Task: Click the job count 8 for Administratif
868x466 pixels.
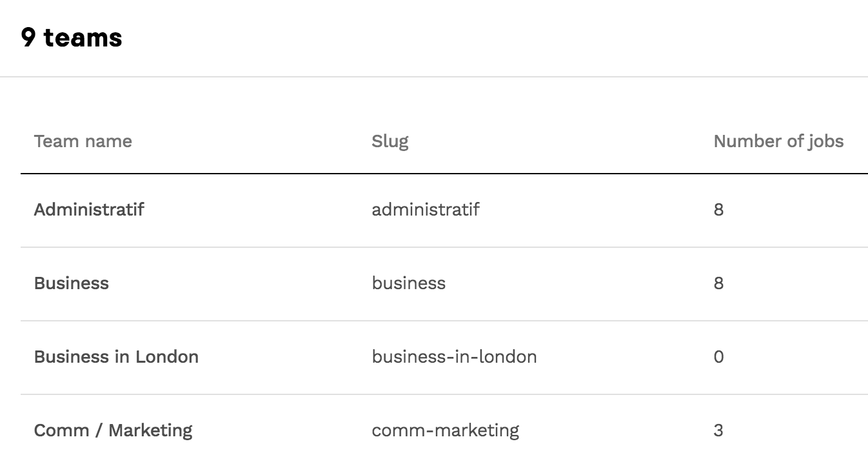Action: (x=718, y=210)
